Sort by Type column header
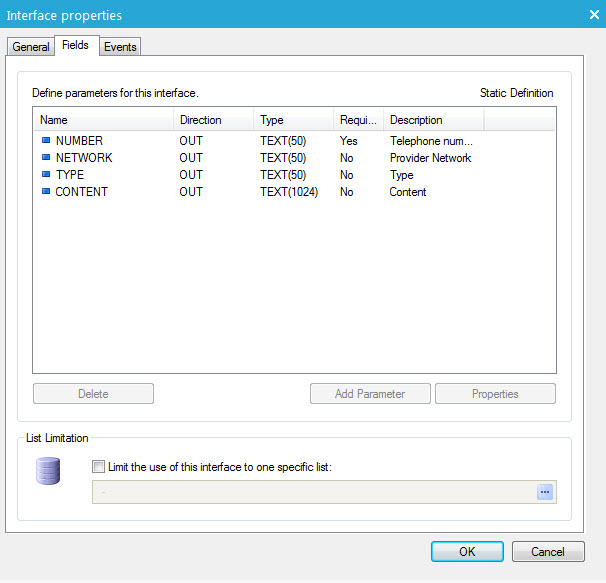The height and width of the screenshot is (583, 606). point(292,120)
